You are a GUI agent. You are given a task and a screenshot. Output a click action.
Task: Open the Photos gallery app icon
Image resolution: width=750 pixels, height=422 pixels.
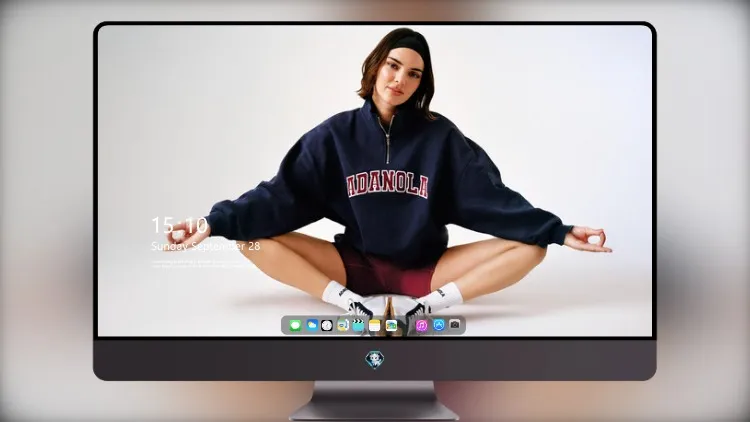pos(391,326)
